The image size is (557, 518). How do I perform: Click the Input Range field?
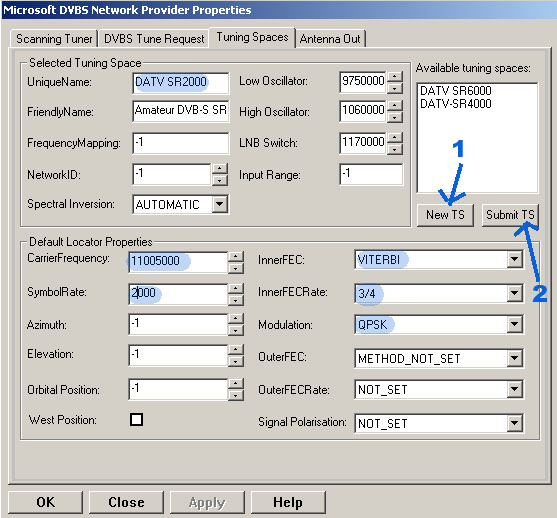pos(371,174)
